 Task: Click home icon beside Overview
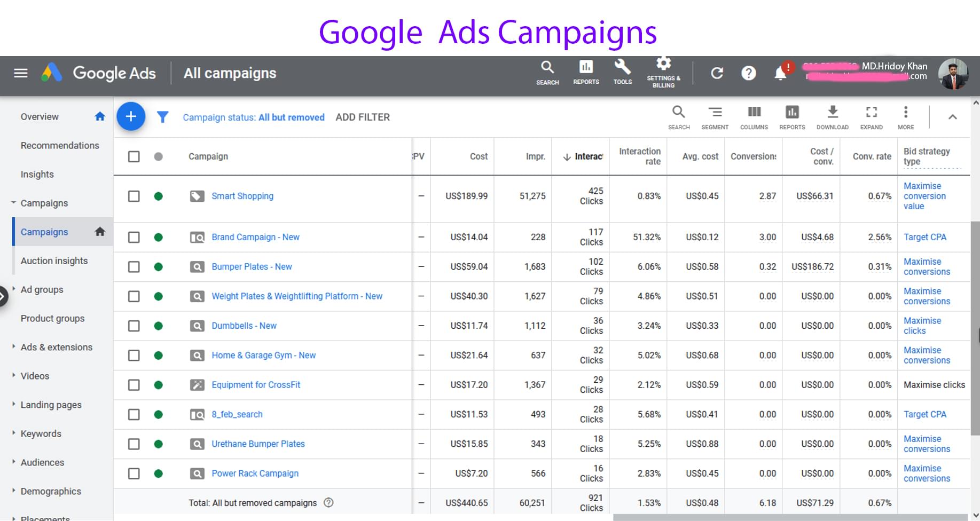point(100,116)
